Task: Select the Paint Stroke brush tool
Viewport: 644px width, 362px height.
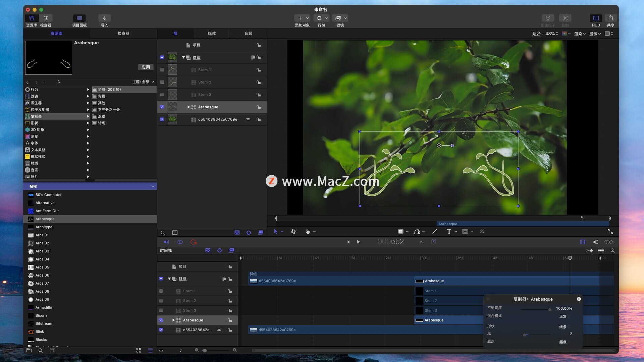Action: click(435, 232)
